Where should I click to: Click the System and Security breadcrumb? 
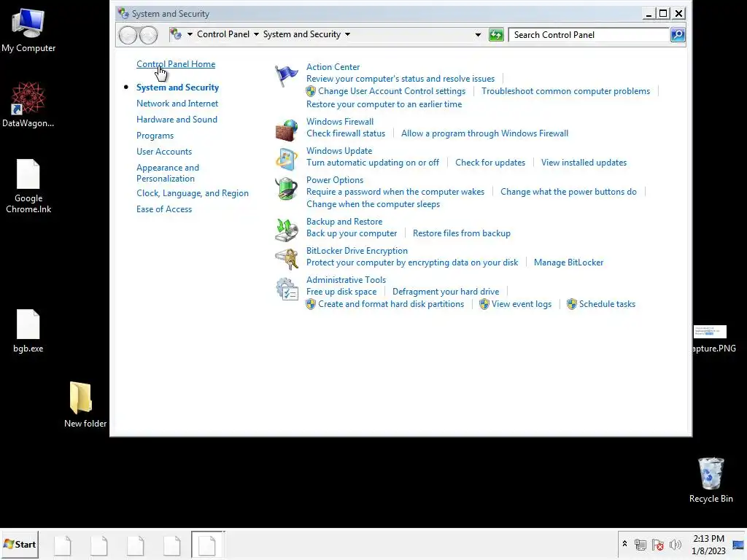click(302, 34)
